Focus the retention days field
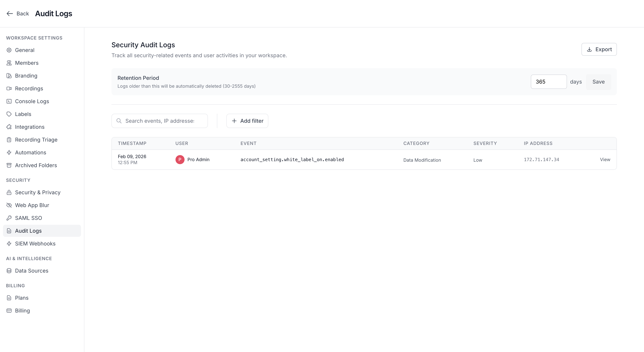 [549, 82]
